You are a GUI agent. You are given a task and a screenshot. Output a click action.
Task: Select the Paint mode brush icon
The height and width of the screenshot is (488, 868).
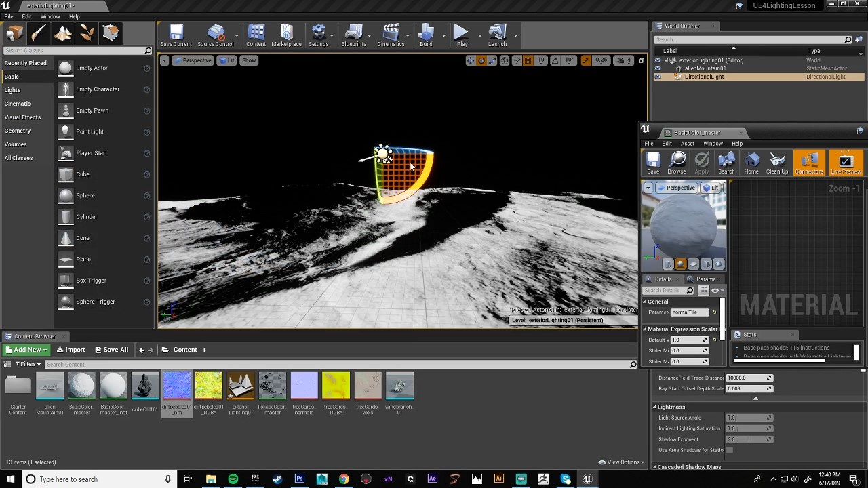[x=39, y=33]
